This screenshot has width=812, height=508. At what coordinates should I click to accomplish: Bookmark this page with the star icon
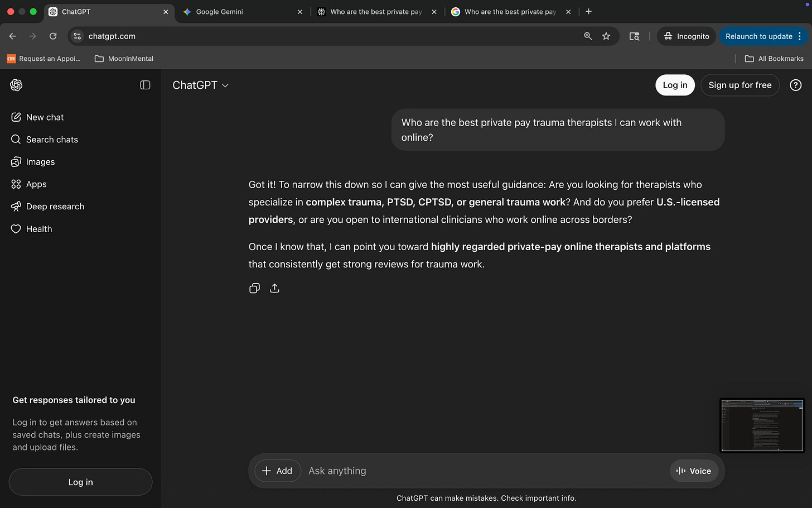point(606,36)
